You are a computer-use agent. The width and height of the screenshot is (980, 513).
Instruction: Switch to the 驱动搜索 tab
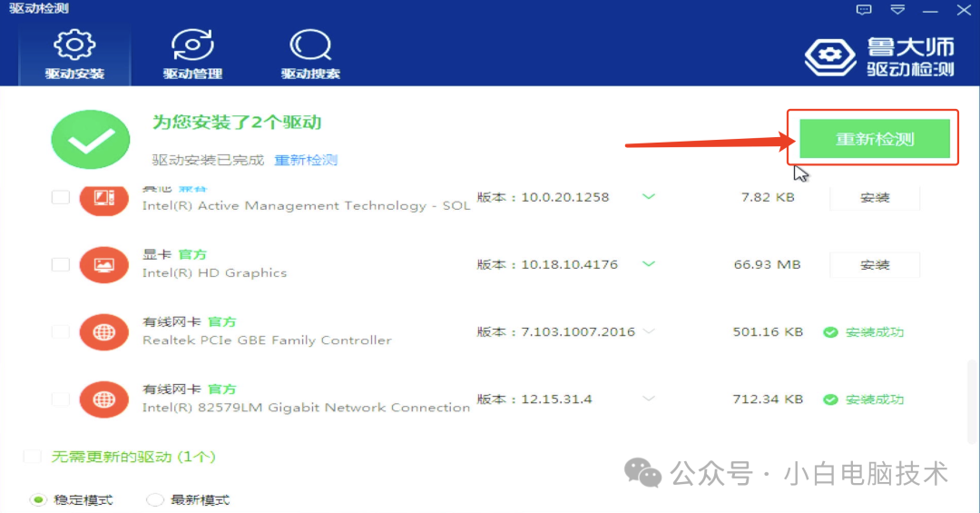pos(310,54)
